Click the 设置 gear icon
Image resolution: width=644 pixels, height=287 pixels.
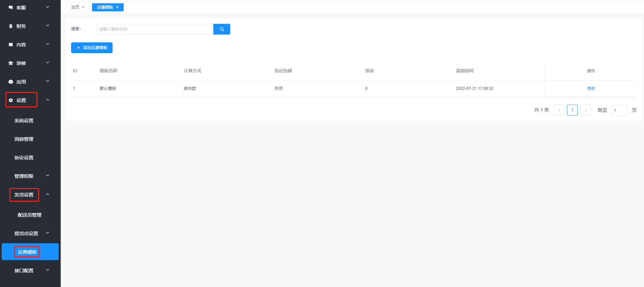pyautogui.click(x=11, y=100)
